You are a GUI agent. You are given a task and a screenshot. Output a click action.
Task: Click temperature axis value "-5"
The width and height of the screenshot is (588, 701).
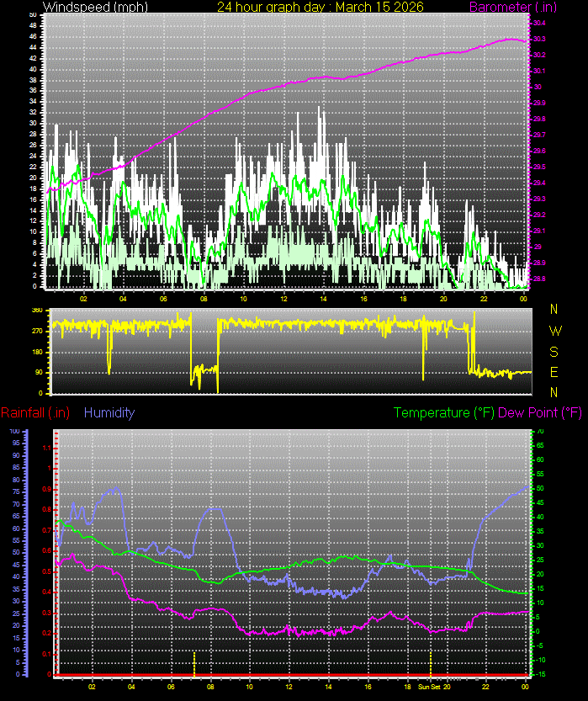539,645
